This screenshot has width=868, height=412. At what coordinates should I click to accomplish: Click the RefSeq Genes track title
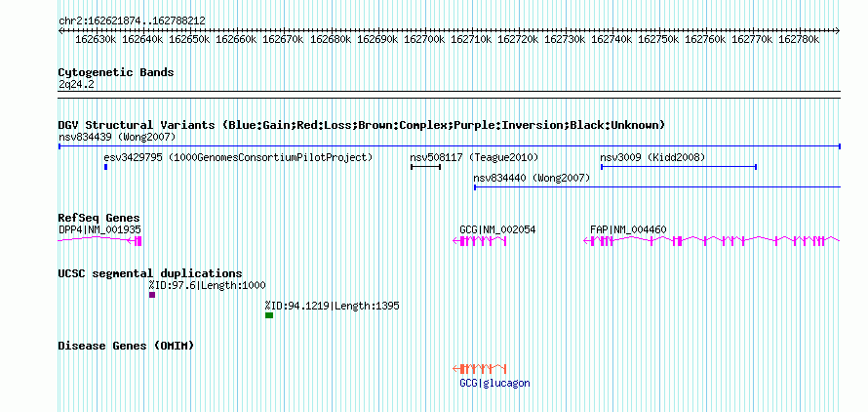99,218
